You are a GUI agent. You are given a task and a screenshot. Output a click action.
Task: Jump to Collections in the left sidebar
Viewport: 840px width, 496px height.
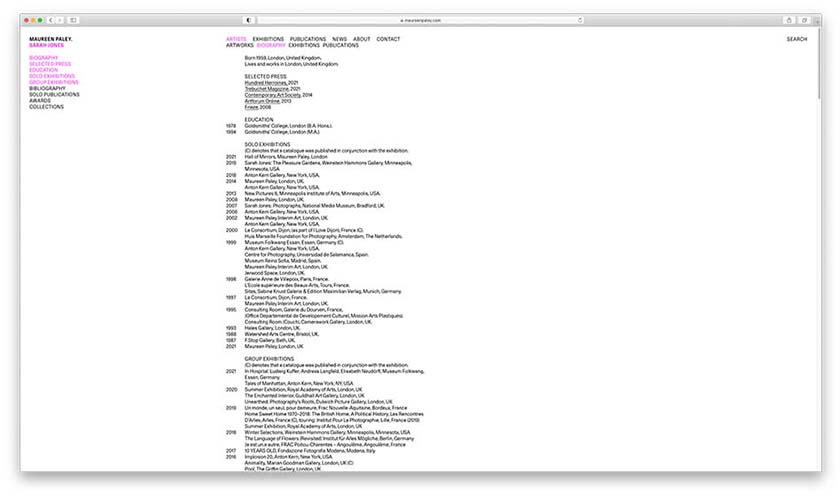pyautogui.click(x=46, y=106)
